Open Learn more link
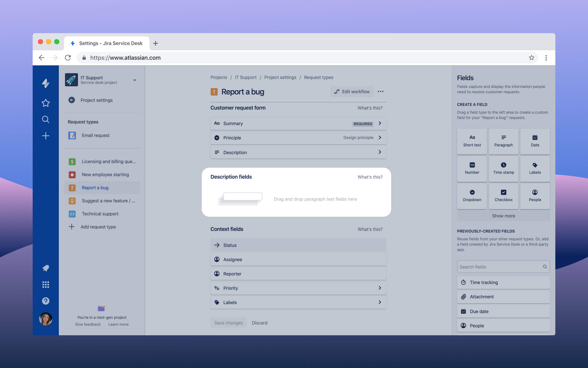Viewport: 588px width, 368px height. click(118, 324)
